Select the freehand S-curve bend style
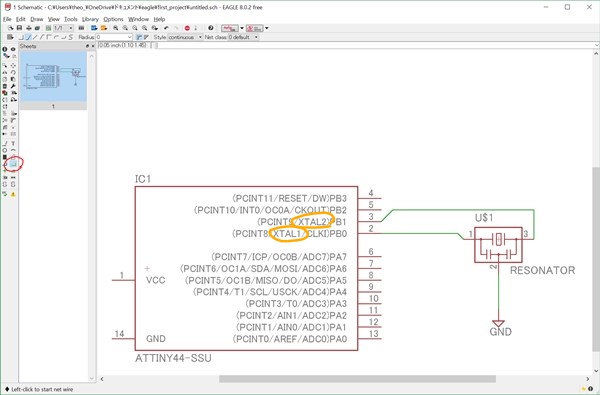Viewport: 600px width, 395px height. (70, 37)
